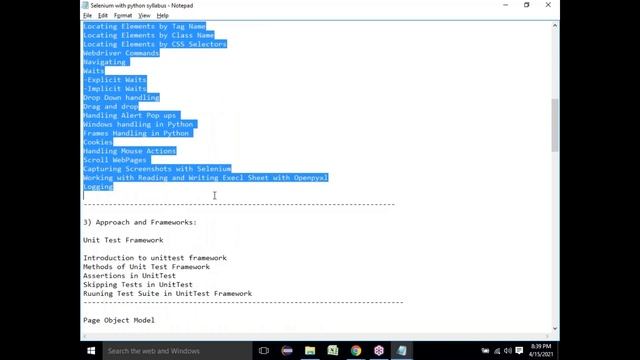Image resolution: width=640 pixels, height=360 pixels.
Task: Click the line 'Drag and drop'
Action: click(x=111, y=107)
